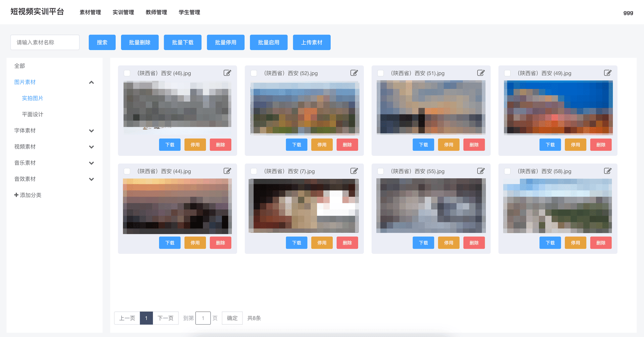Viewport: 644px width, 337px height.
Task: Tick the 西安 (55).jpg checkbox
Action: 381,171
